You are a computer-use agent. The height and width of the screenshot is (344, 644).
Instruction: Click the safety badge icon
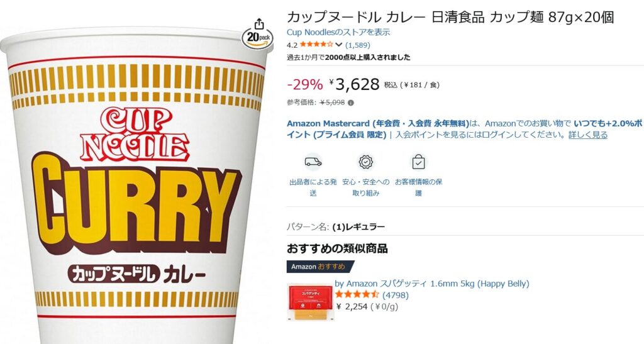(365, 162)
